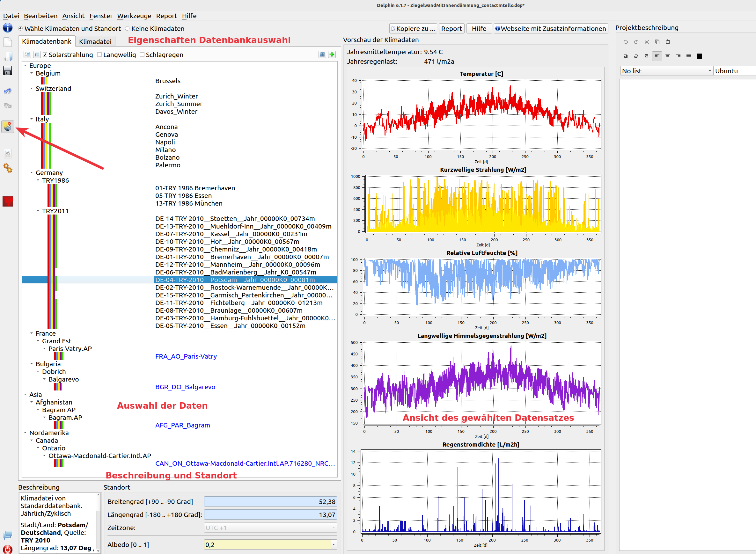Open the drawing compass sidebar icon

7,154
